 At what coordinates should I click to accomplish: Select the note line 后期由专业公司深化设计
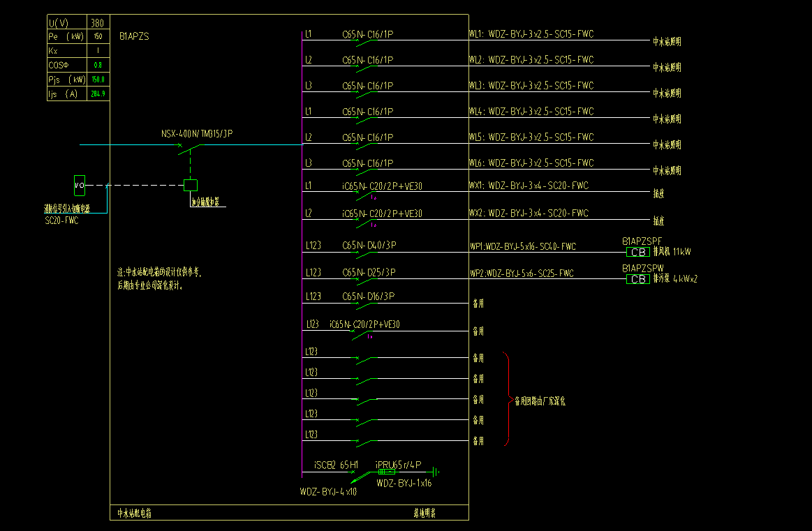coord(150,285)
